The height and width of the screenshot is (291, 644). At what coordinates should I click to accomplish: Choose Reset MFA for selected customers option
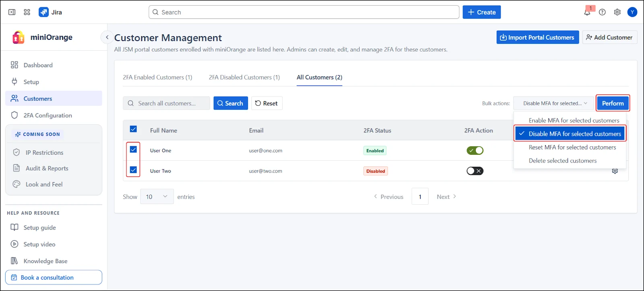(572, 148)
